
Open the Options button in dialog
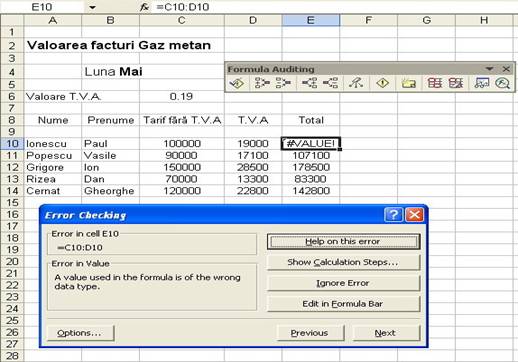(80, 333)
